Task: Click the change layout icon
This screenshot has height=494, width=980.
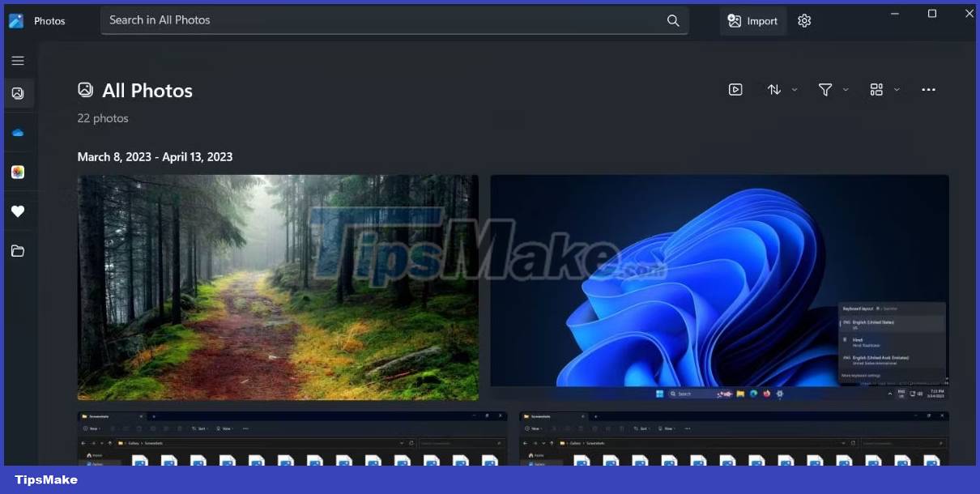Action: (876, 89)
